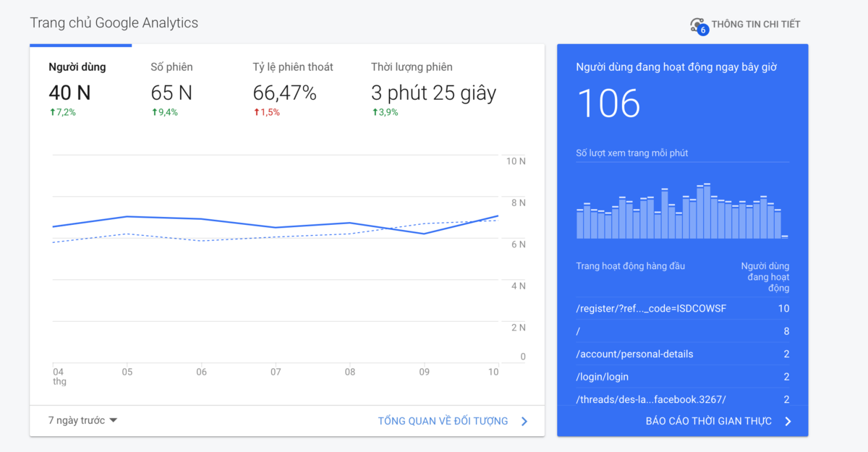The width and height of the screenshot is (868, 452).
Task: Click the Trang hoạt động hàng đầu column header
Action: coord(630,266)
